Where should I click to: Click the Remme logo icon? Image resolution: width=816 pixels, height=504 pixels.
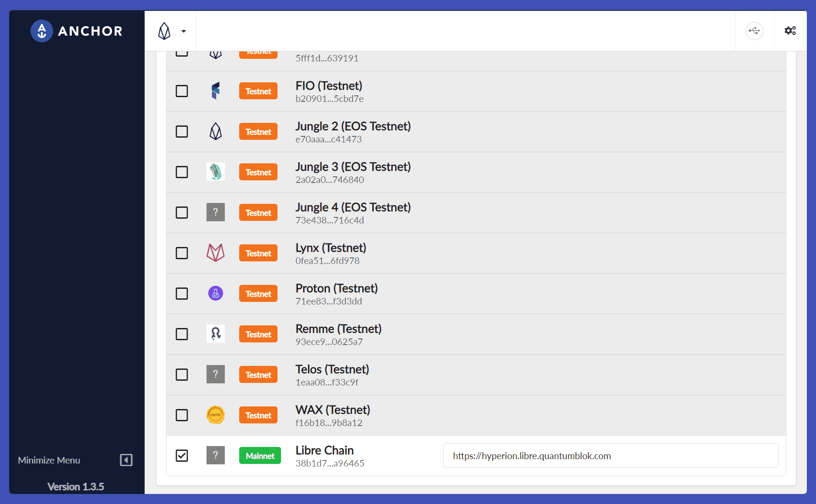tap(216, 334)
